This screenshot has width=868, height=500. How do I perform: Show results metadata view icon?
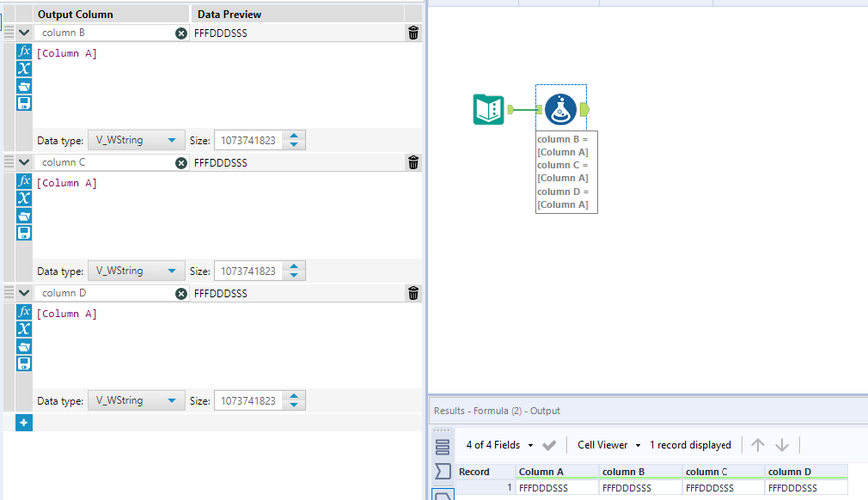(x=442, y=447)
